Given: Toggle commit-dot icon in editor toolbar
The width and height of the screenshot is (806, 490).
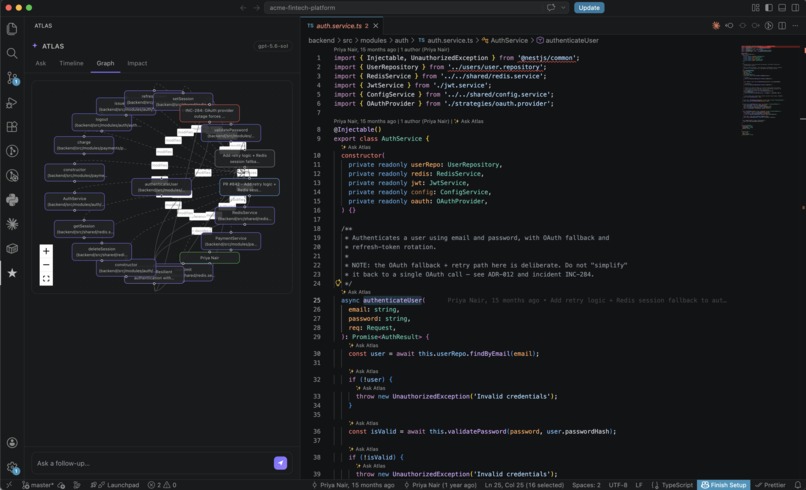Looking at the screenshot, I should pyautogui.click(x=742, y=26).
